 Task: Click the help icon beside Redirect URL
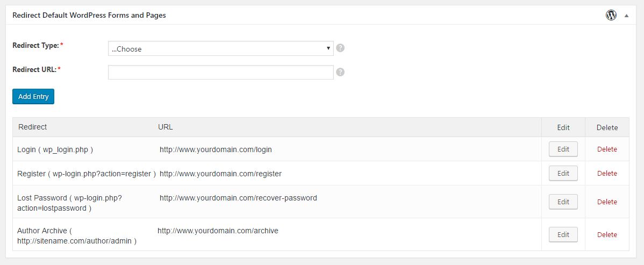[340, 73]
